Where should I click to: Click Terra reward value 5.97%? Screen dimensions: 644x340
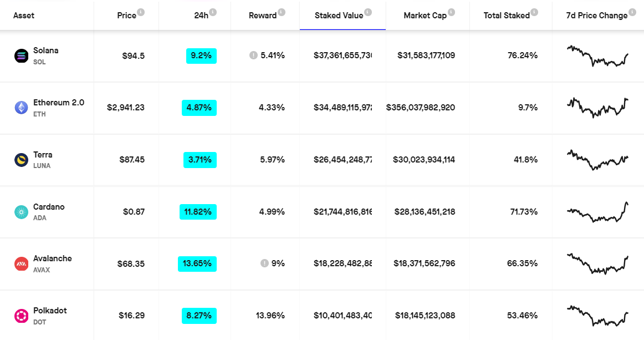[x=272, y=160]
